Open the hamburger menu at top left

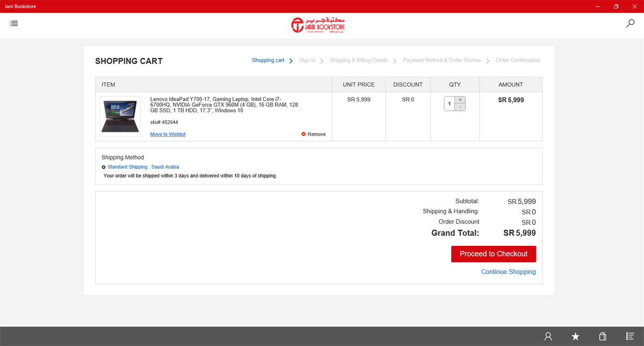pyautogui.click(x=14, y=23)
